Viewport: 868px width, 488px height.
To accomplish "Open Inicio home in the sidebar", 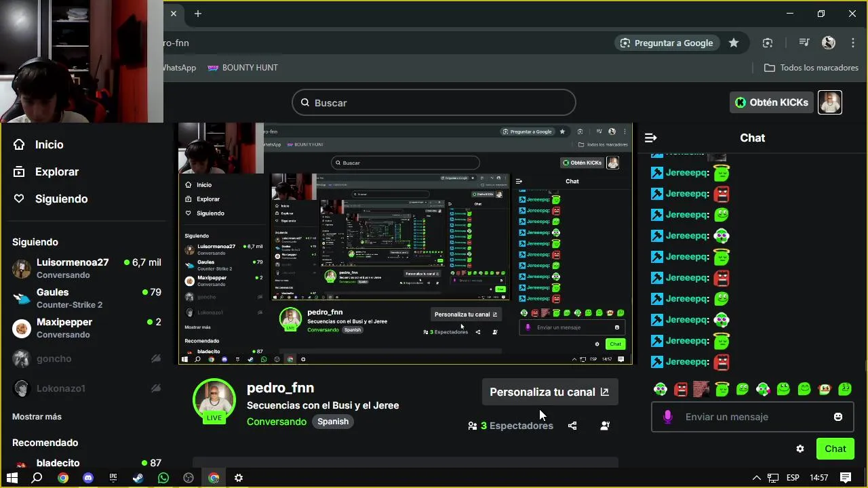I will pos(39,144).
